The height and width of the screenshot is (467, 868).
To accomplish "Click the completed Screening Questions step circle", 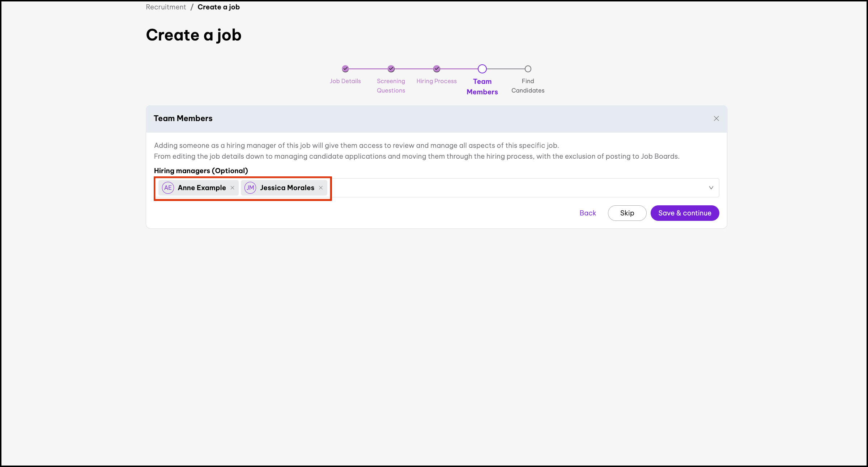I will pyautogui.click(x=391, y=69).
